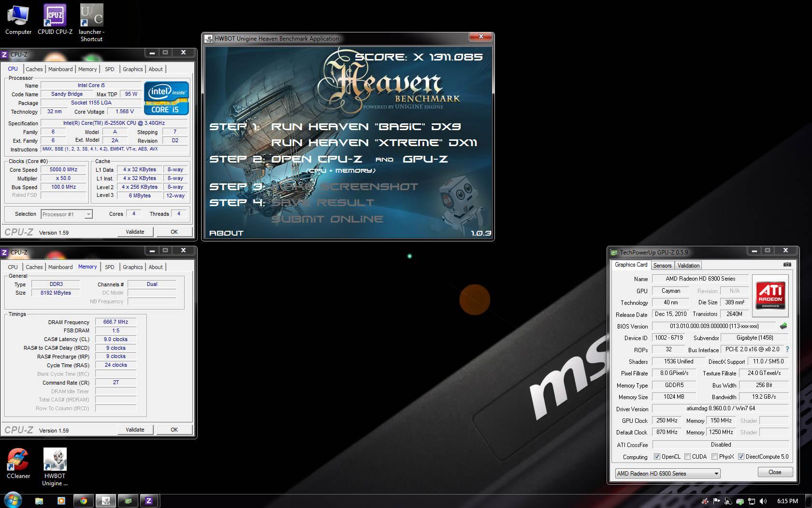Click the Core Voltage 1.568 V value

click(125, 111)
